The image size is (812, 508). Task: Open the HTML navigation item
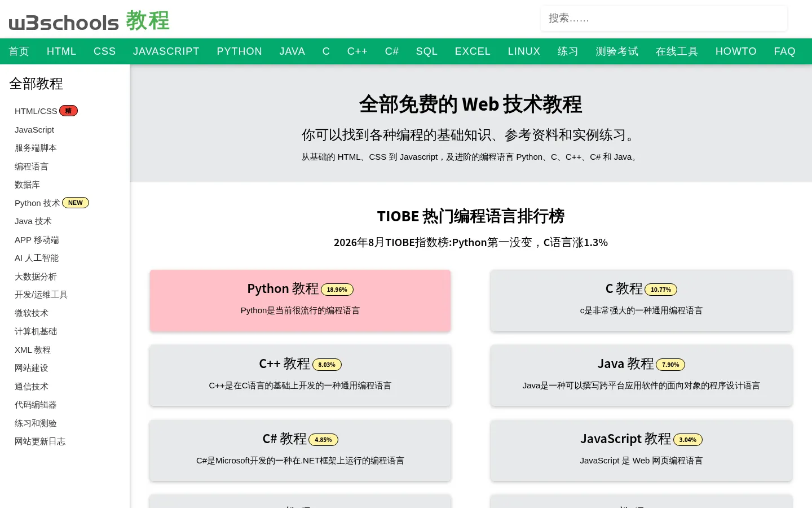(61, 51)
